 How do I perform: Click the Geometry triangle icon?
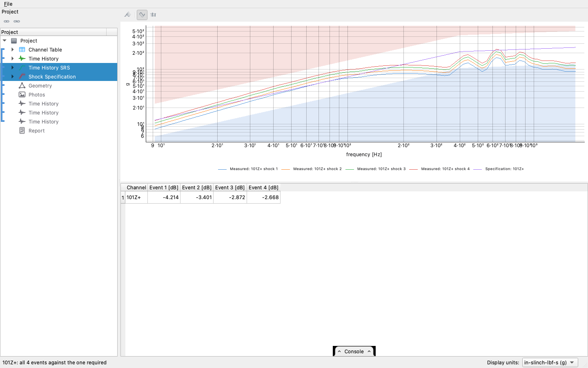[x=22, y=85]
